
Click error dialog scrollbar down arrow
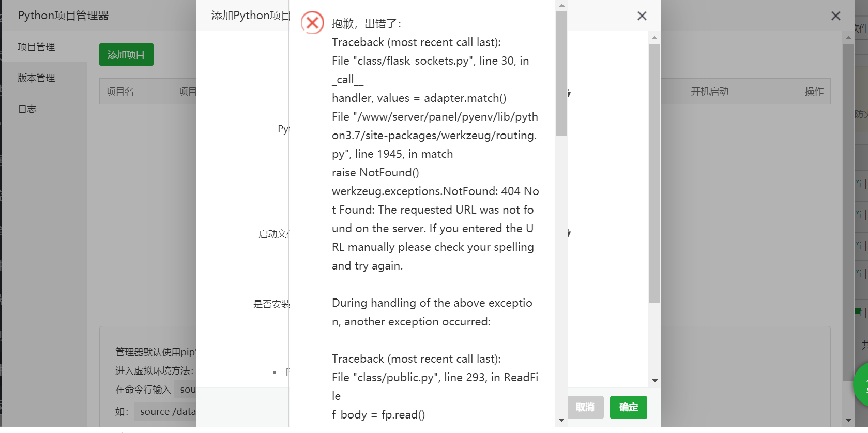coord(561,420)
